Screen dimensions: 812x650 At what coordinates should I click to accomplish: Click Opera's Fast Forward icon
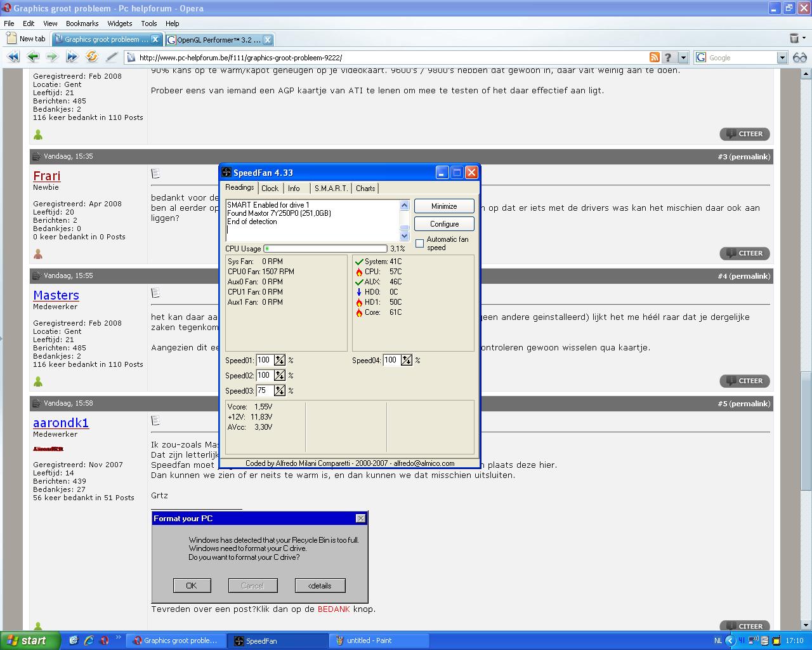(72, 57)
